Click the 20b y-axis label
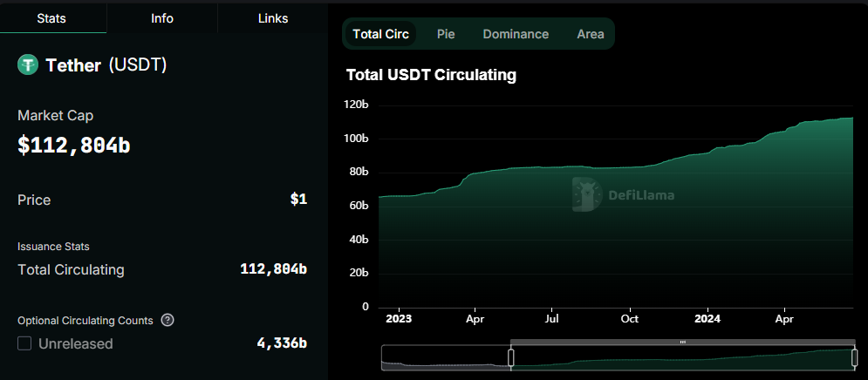Viewport: 868px width, 380px height. tap(359, 274)
